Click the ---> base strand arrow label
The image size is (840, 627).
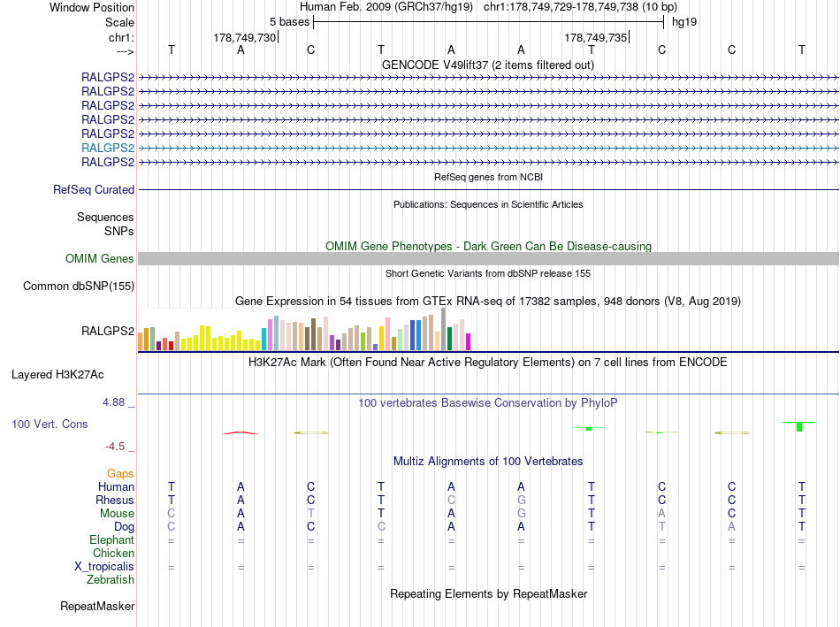pos(125,51)
